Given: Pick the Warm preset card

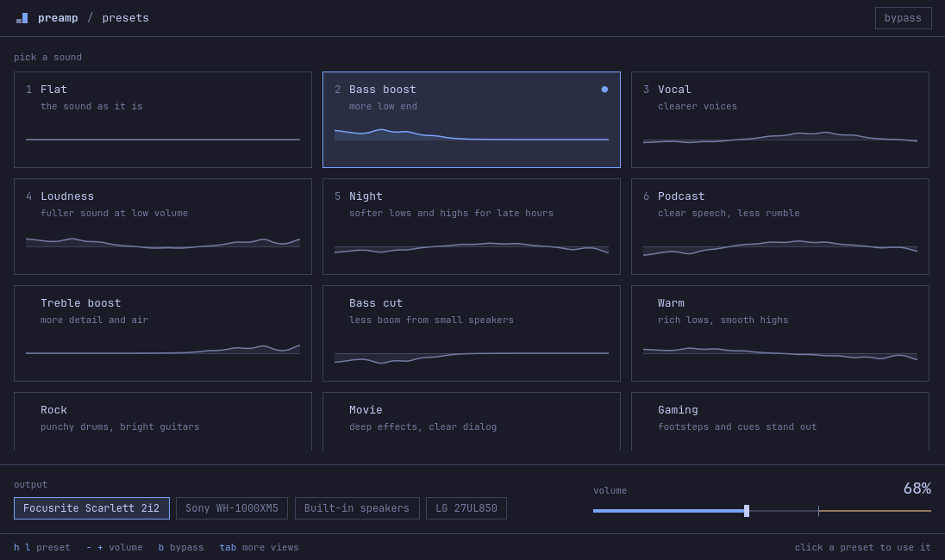Looking at the screenshot, I should click(x=779, y=333).
